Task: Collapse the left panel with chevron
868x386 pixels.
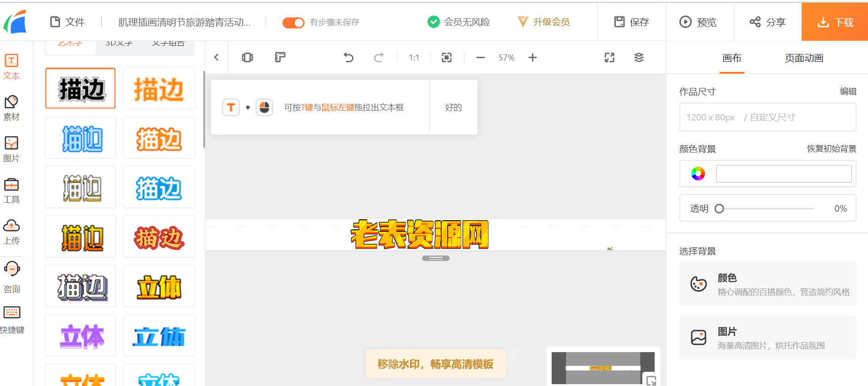Action: (x=217, y=57)
